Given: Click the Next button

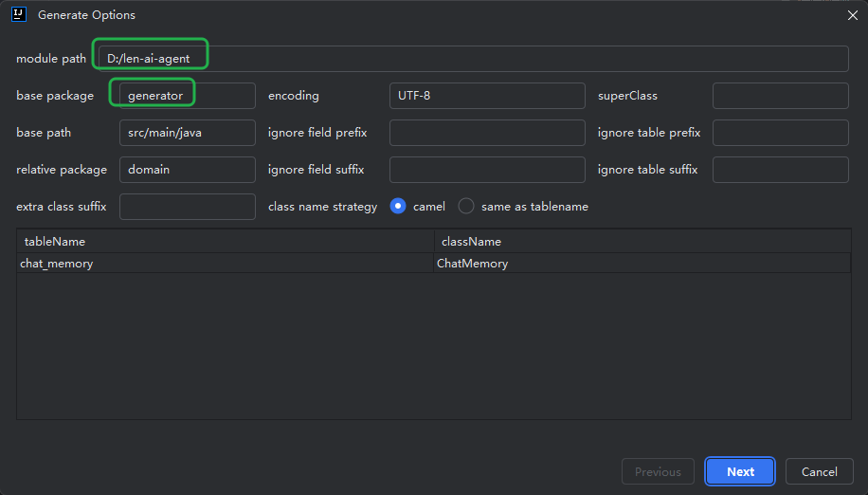Looking at the screenshot, I should click(740, 471).
